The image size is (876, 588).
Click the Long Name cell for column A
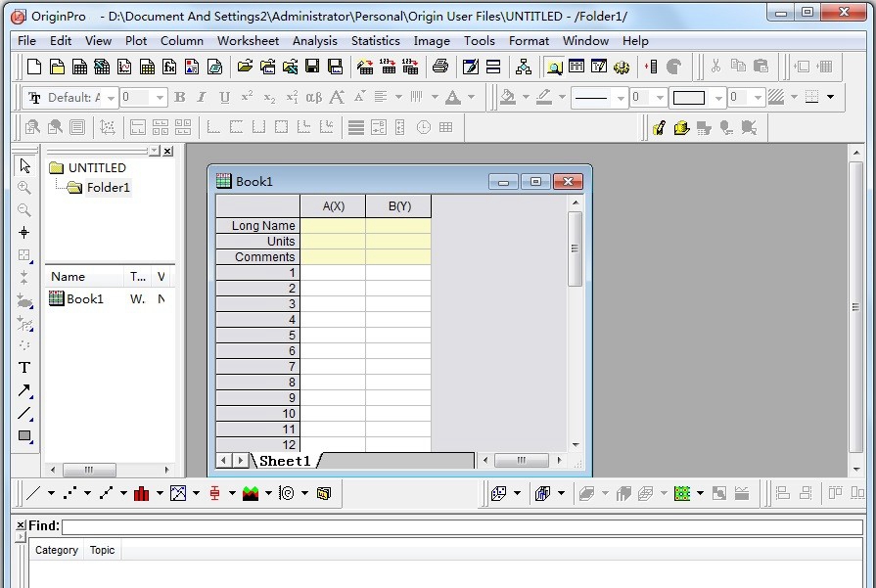(x=333, y=226)
